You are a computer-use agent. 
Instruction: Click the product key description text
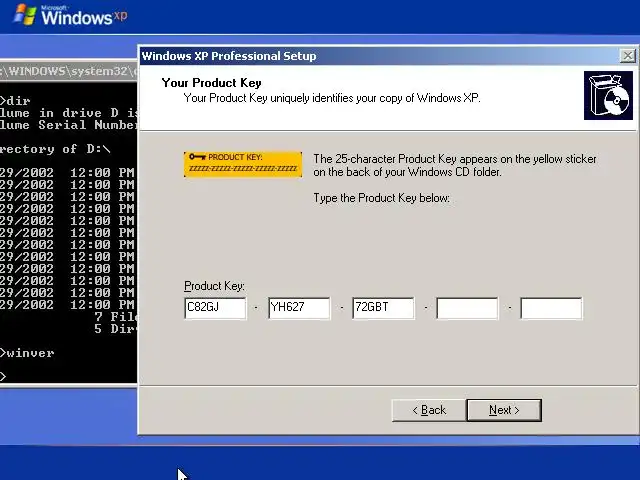click(455, 165)
